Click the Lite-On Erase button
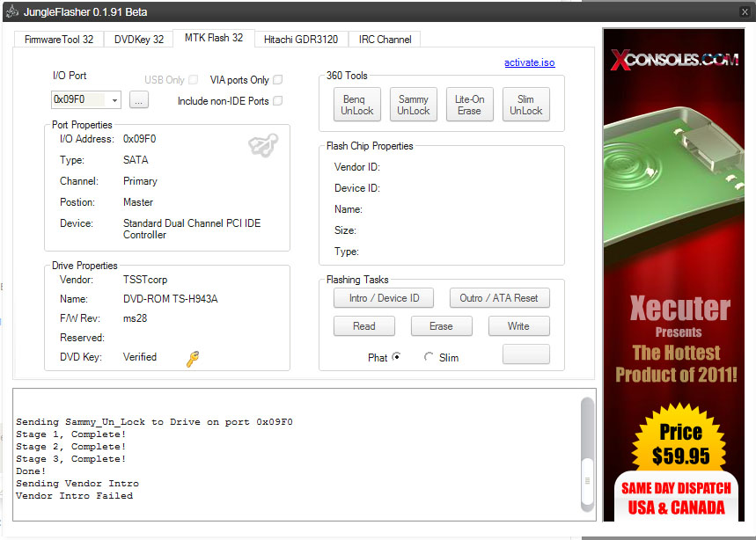756x540 pixels. (x=470, y=105)
